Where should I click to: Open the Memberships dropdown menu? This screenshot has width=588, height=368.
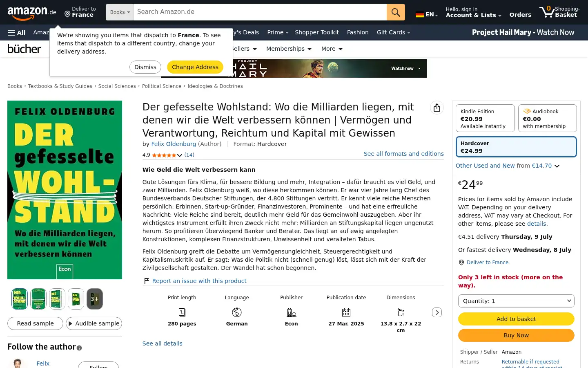click(289, 49)
